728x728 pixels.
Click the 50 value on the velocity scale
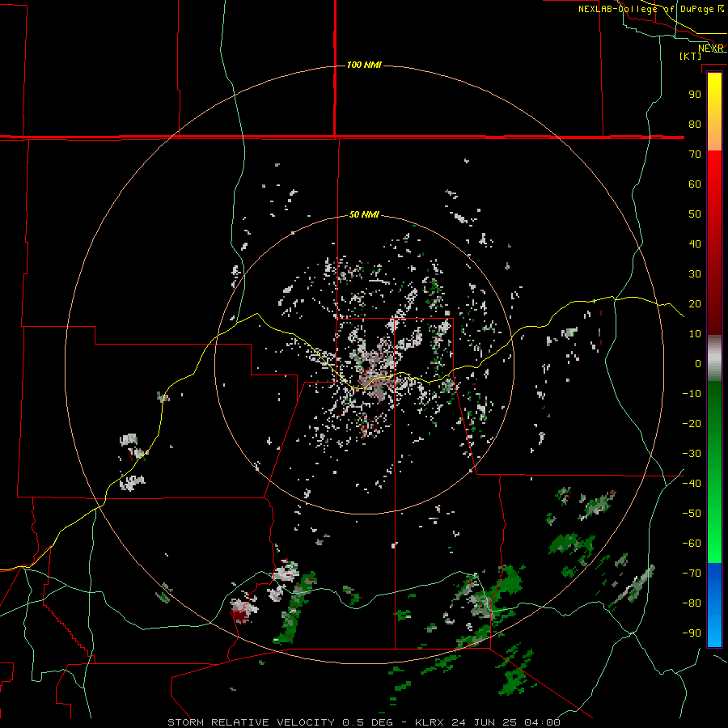coord(695,214)
